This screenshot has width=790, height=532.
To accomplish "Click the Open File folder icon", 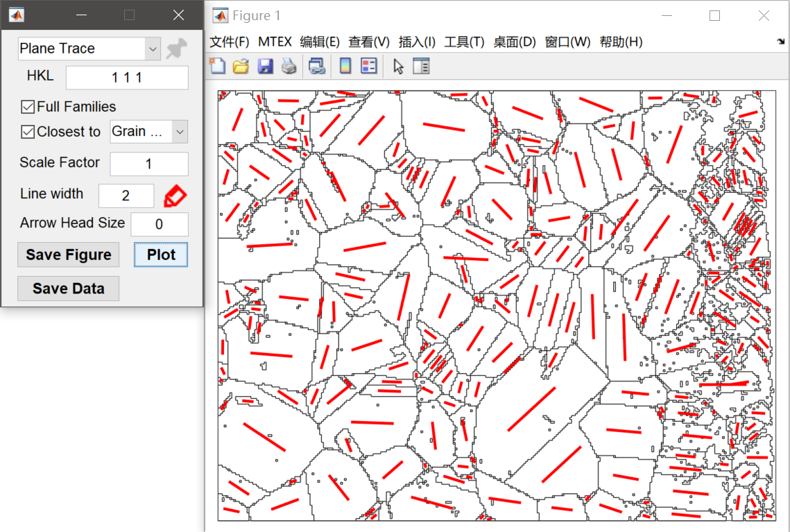I will tap(241, 66).
